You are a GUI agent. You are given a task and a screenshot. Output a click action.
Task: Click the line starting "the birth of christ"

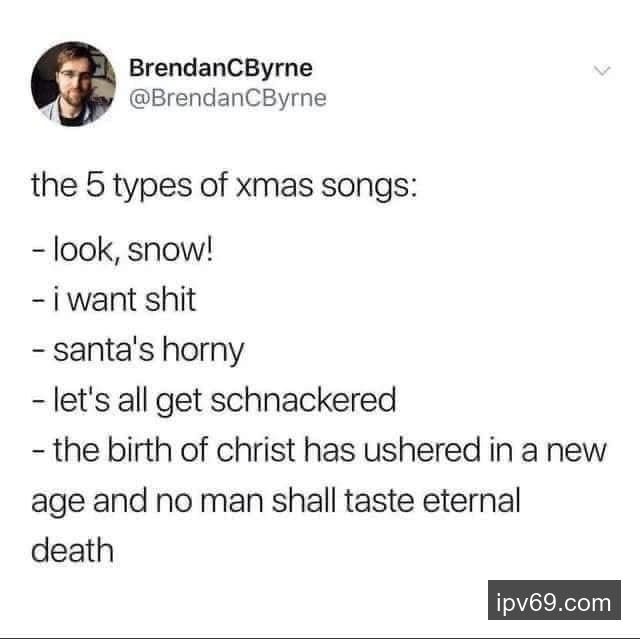point(319,451)
